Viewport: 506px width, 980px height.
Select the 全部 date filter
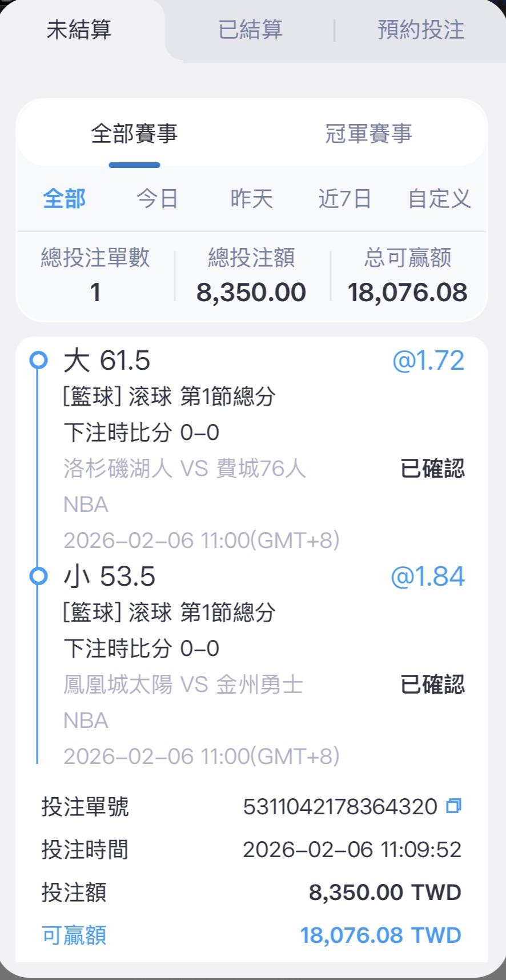point(64,199)
